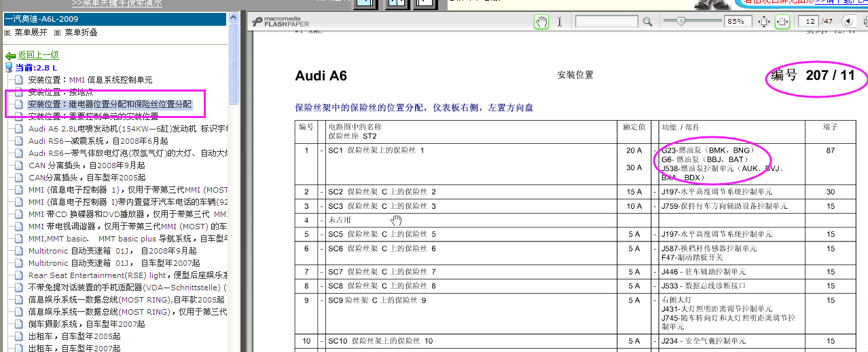868x352 pixels.
Task: Open 信息娱乐系统一数据总线 仅用于第三代 entry
Action: tap(128, 312)
